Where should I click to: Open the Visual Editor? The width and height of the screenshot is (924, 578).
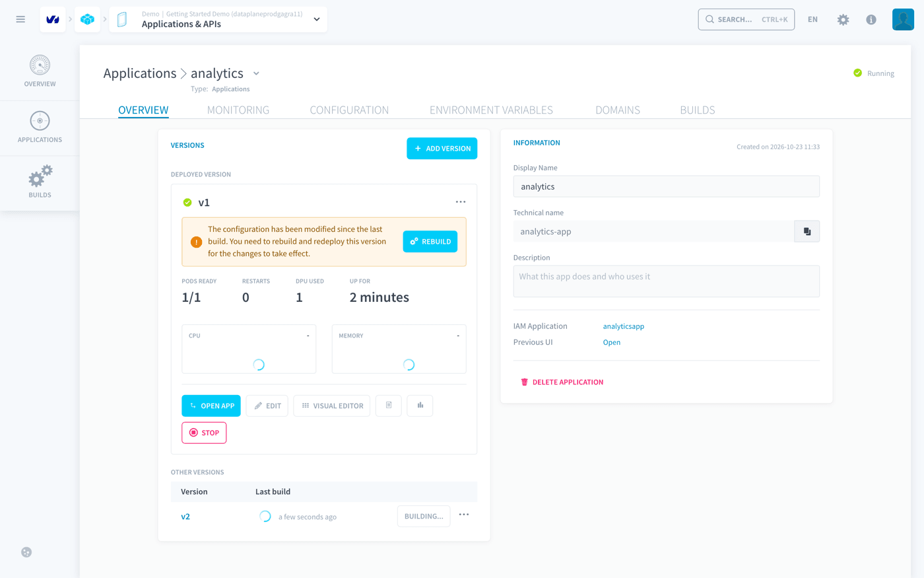(332, 406)
